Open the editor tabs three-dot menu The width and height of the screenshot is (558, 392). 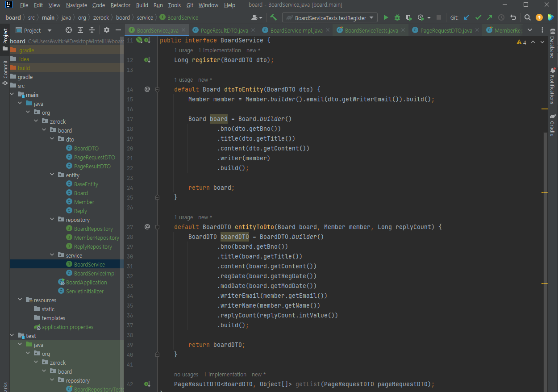click(542, 30)
